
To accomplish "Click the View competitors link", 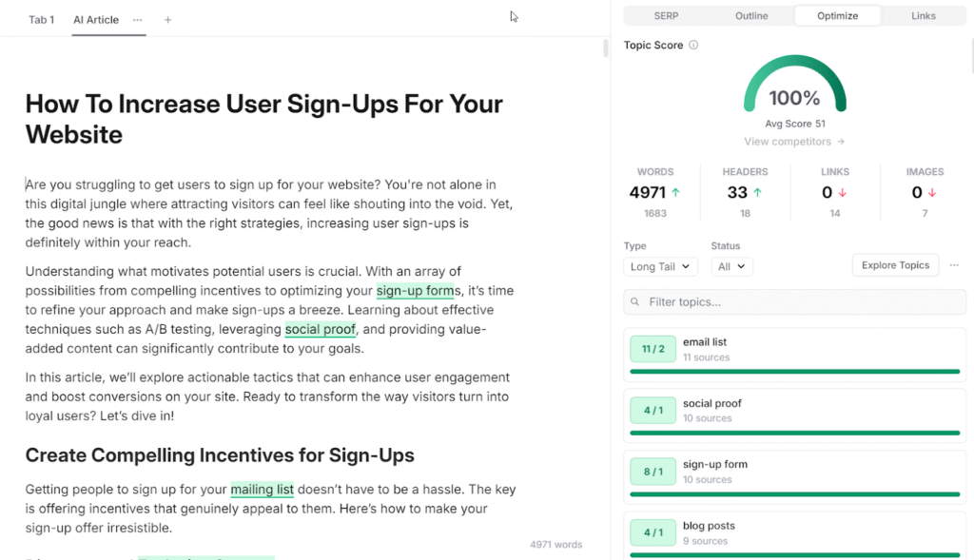I will (794, 142).
